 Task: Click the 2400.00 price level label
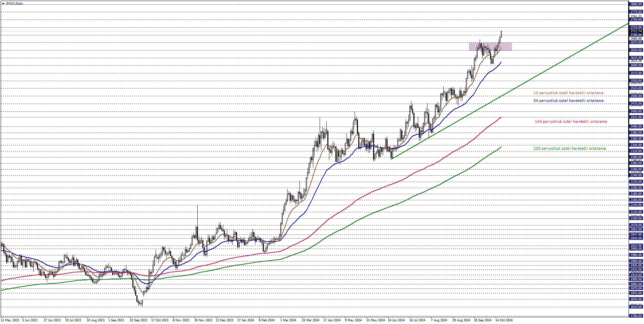(x=636, y=127)
